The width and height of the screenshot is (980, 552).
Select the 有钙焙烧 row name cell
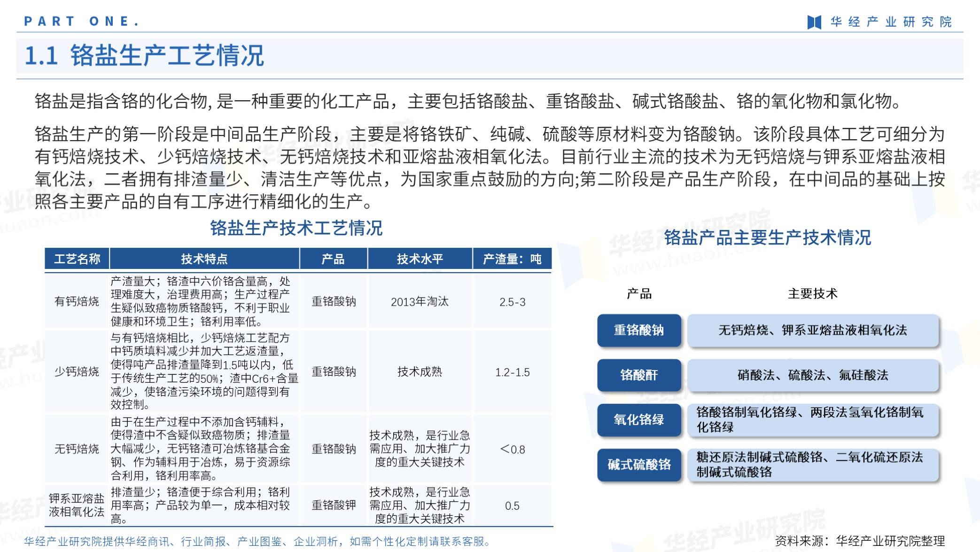(77, 301)
